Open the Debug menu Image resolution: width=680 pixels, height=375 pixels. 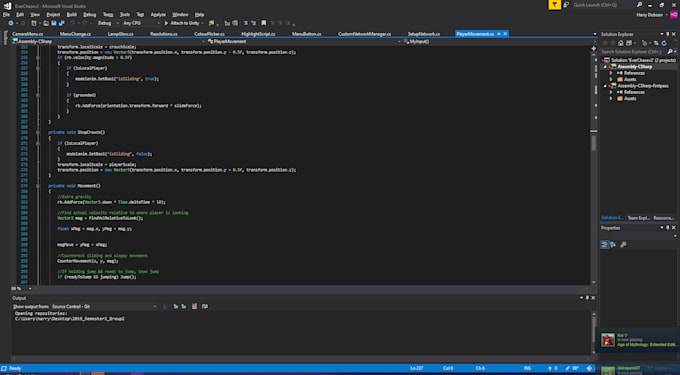tap(90, 15)
